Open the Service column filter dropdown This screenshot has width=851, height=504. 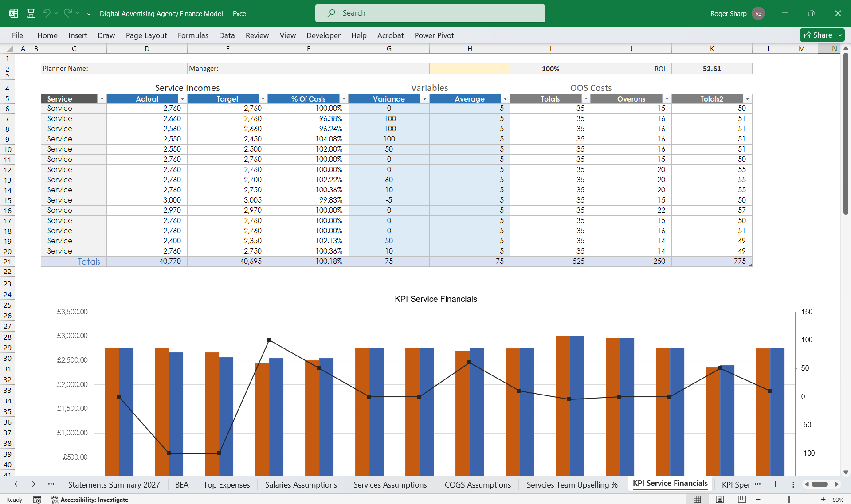tap(102, 98)
